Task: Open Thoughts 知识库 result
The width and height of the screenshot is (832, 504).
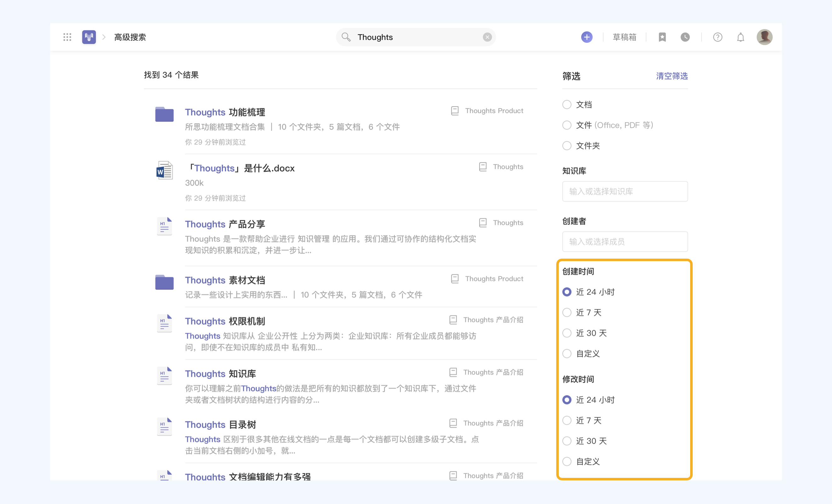Action: (221, 374)
